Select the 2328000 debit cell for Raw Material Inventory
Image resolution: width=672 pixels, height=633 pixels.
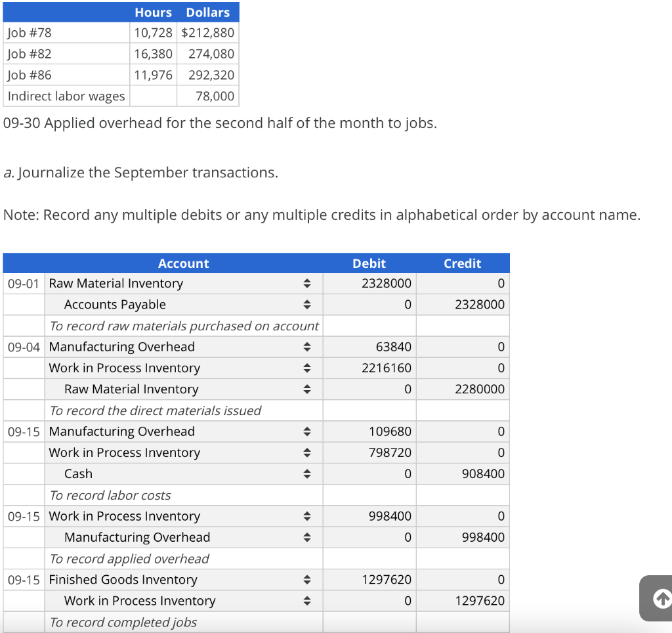pyautogui.click(x=369, y=283)
